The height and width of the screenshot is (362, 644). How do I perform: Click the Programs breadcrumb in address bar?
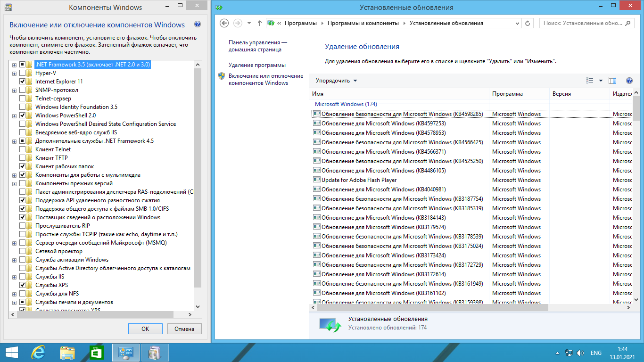[301, 23]
